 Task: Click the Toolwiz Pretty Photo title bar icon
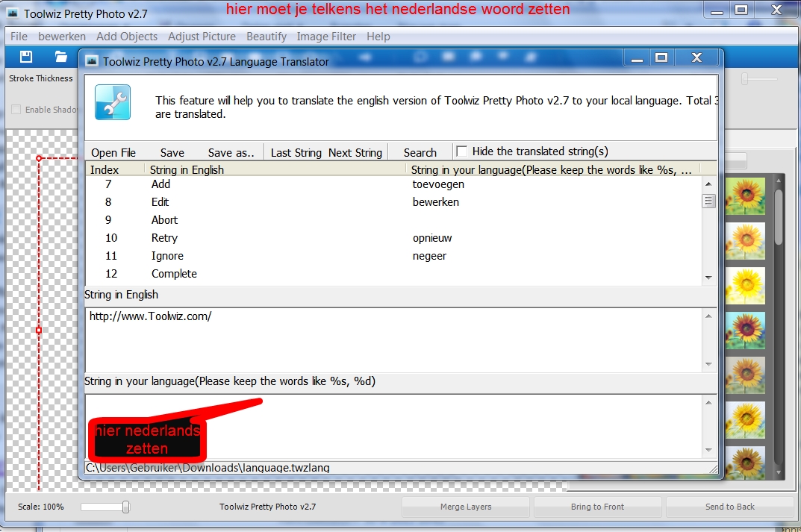pos(13,13)
